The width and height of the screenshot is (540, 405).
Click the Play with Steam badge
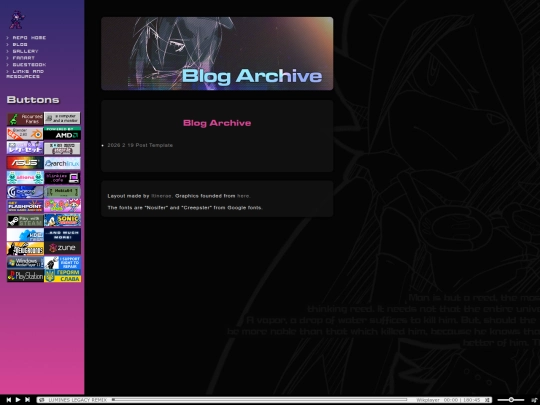pyautogui.click(x=25, y=220)
